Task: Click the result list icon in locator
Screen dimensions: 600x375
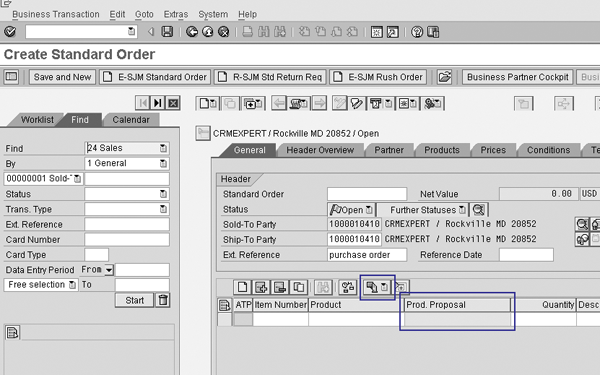Action: coord(12,333)
